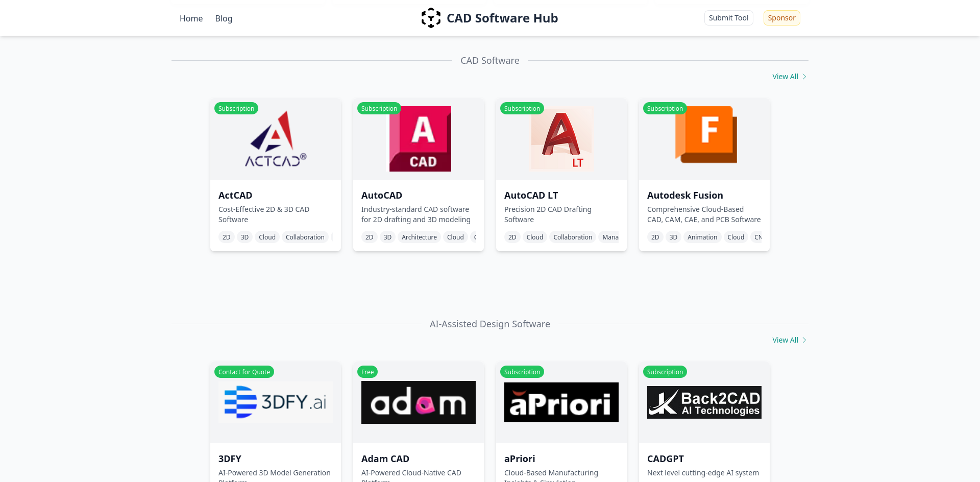
Task: Click 'Next level cutting-edge AI system' text
Action: coord(703,473)
